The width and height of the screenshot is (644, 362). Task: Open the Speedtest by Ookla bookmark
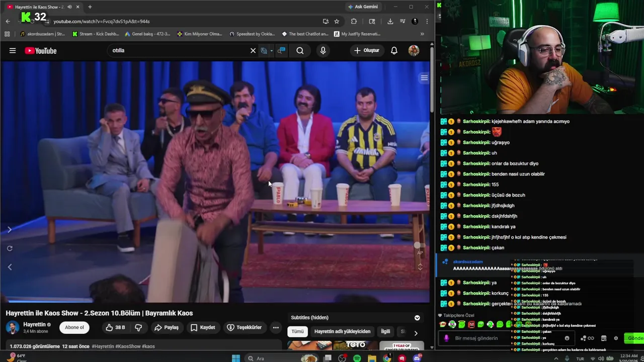(x=252, y=34)
